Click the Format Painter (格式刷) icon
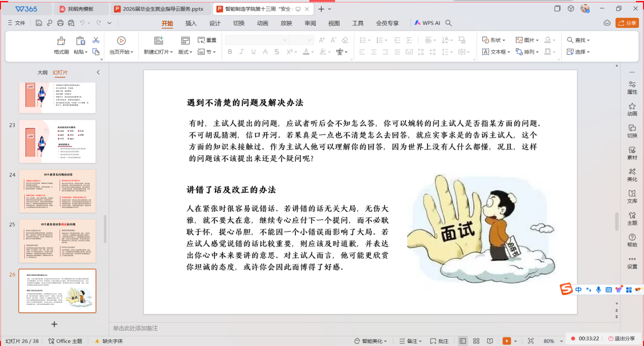The width and height of the screenshot is (644, 346). pyautogui.click(x=62, y=41)
